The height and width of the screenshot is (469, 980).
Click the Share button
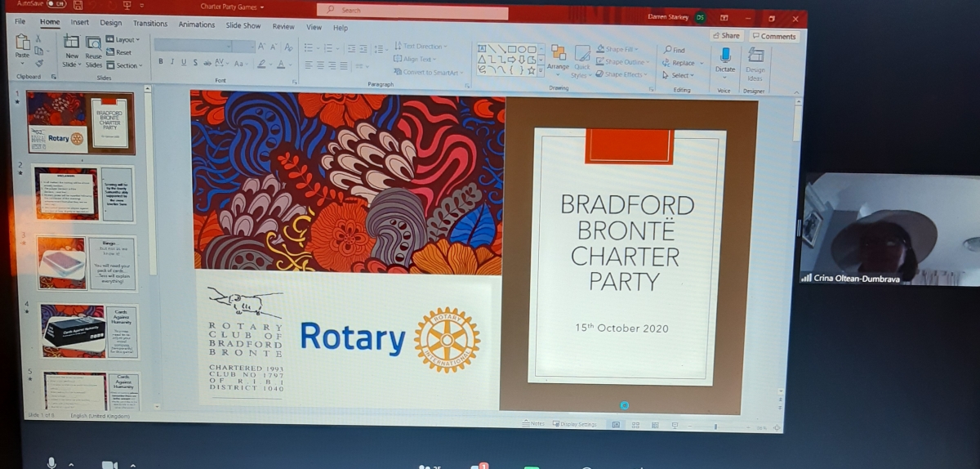(x=726, y=35)
